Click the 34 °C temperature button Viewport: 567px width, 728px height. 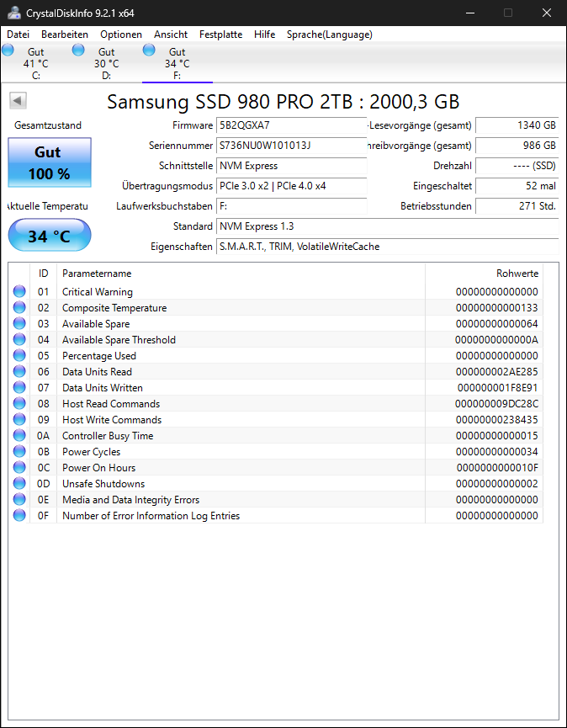click(x=50, y=236)
